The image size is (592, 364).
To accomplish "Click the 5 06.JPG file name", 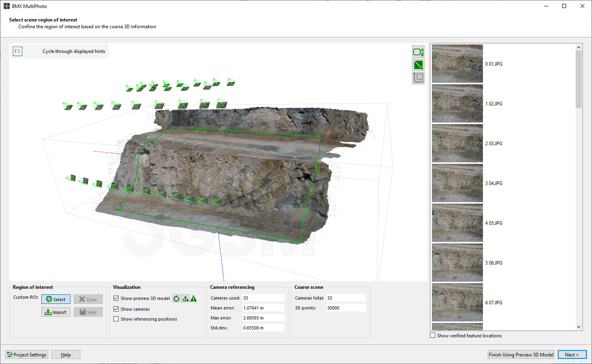I will 494,262.
